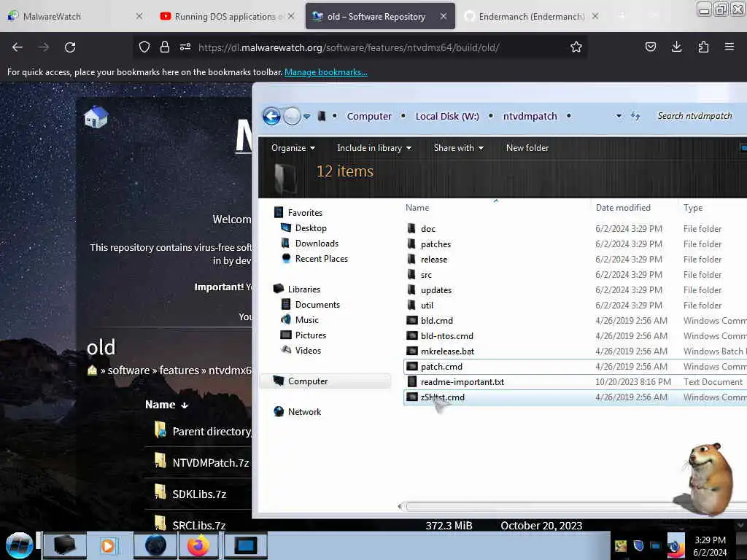Click the Explorer forward button

(x=292, y=116)
